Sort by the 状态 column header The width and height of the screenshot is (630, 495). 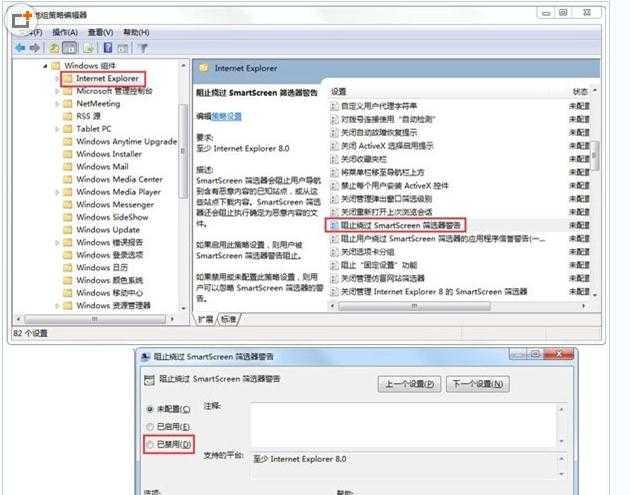(x=580, y=92)
